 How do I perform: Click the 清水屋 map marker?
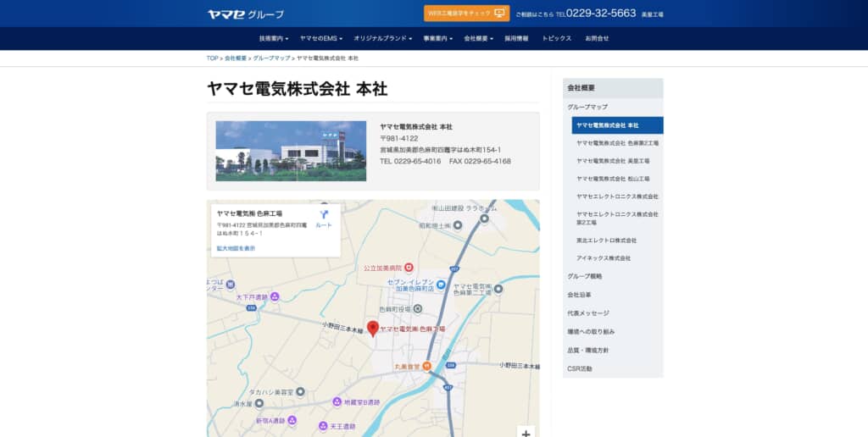pos(259,404)
